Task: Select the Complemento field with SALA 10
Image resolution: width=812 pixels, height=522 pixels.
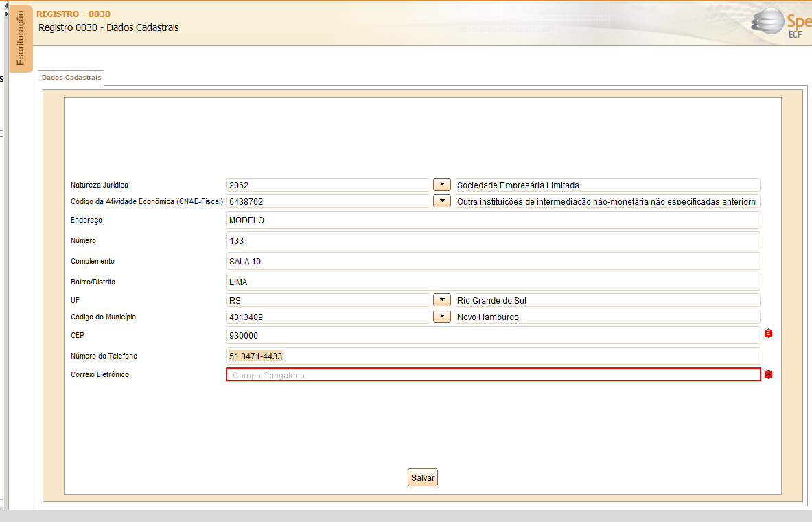Action: point(493,261)
